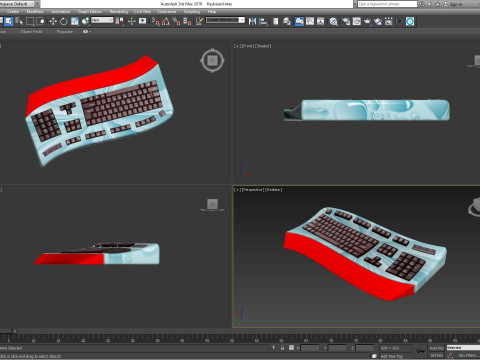Open the Named Selection Sets dropdown
Image resolution: width=480 pixels, height=360 pixels.
coord(225,20)
